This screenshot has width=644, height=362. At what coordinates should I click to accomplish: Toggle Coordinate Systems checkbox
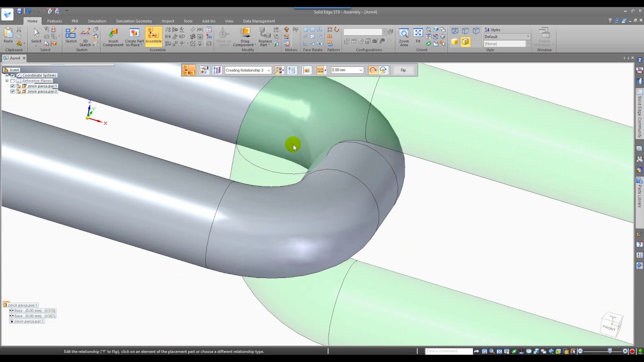[x=13, y=75]
